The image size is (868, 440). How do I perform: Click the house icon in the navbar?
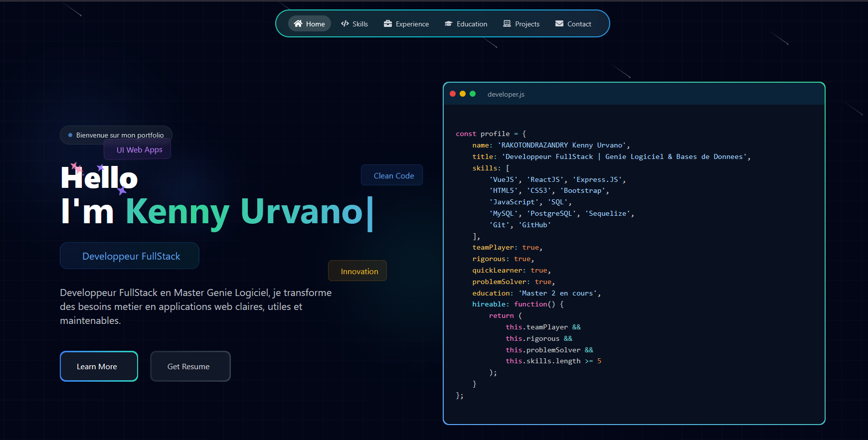pos(298,23)
